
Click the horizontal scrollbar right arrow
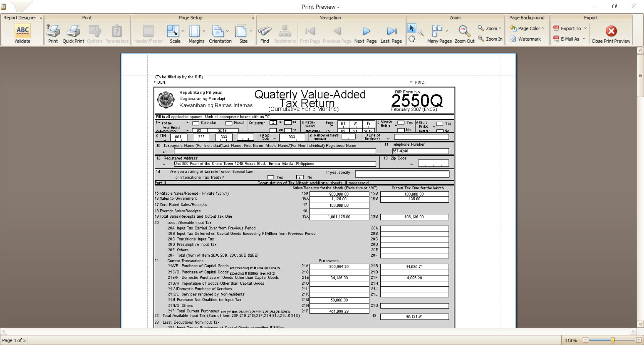point(633,331)
